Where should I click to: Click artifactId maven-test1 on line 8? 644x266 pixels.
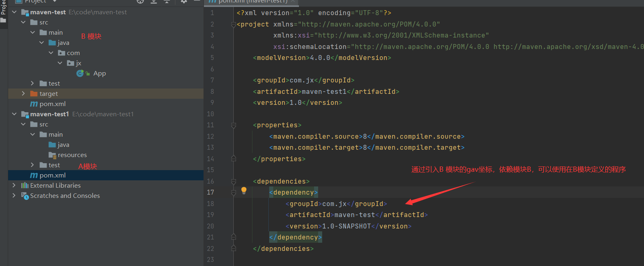point(326,92)
